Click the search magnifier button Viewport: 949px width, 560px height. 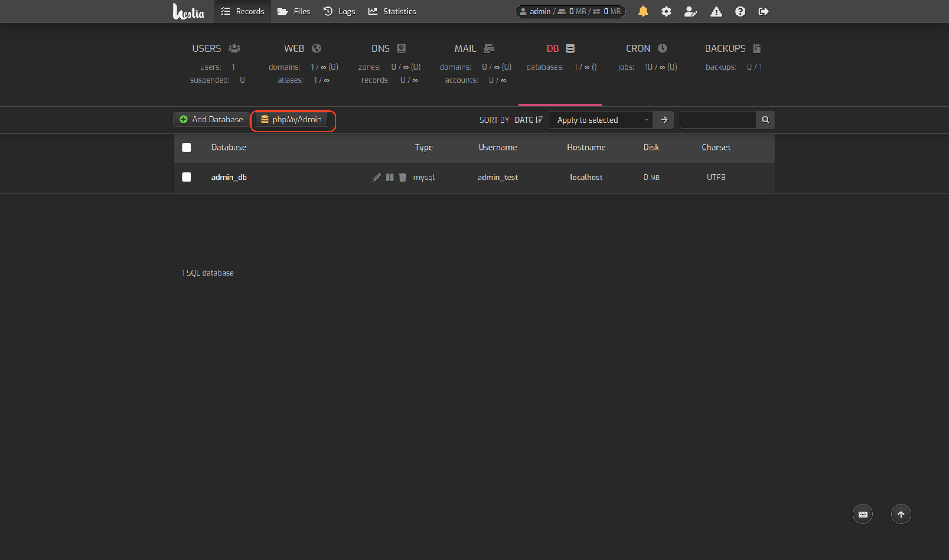[765, 120]
